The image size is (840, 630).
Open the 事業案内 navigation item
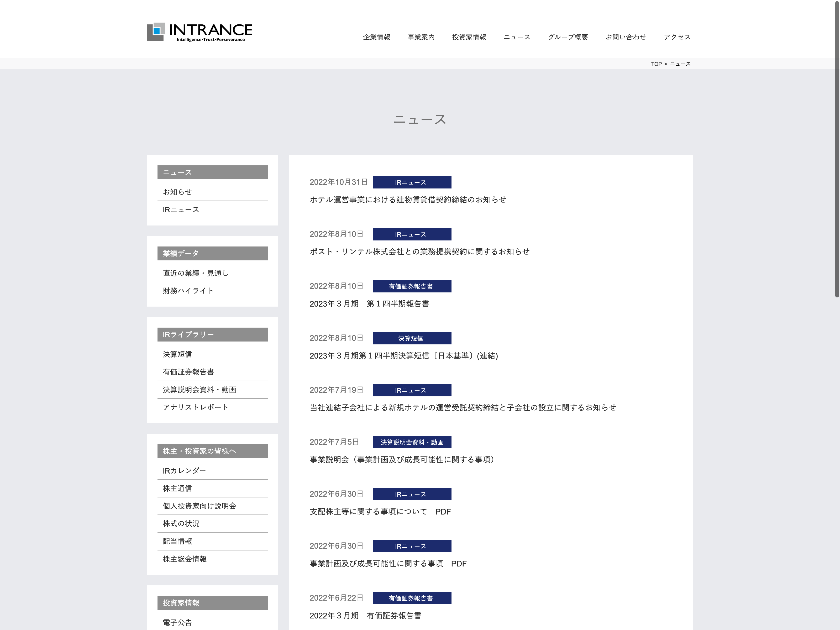tap(421, 37)
